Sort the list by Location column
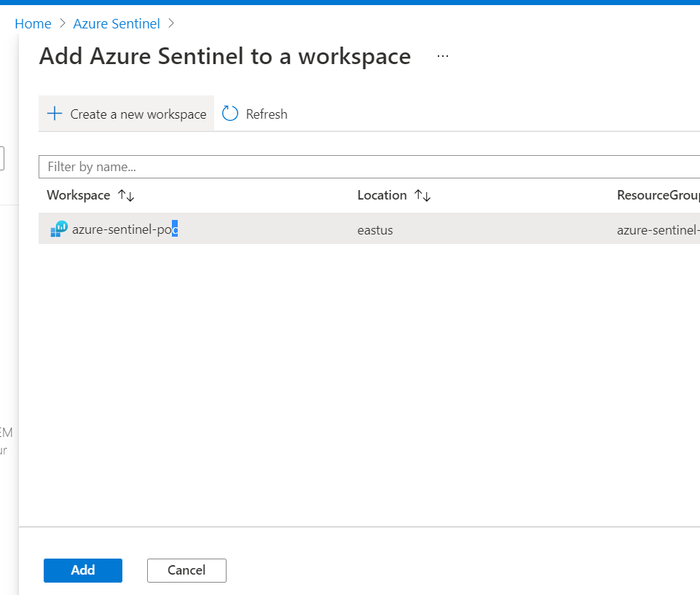The image size is (700, 595). pos(382,195)
